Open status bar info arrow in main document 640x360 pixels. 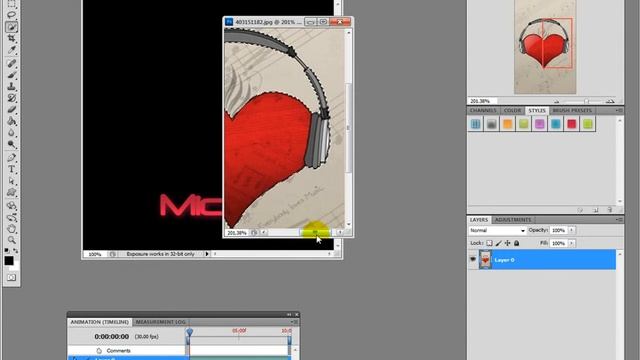(207, 254)
